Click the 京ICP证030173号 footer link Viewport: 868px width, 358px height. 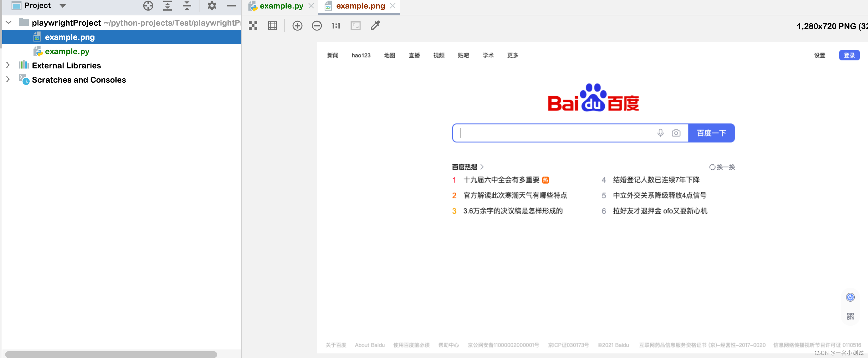click(568, 345)
